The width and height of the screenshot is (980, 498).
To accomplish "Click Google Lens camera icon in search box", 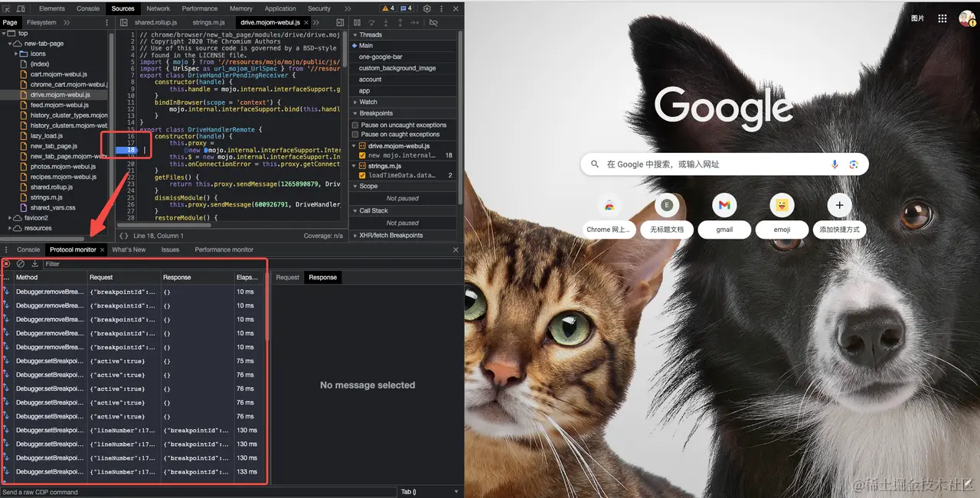I will [x=854, y=164].
